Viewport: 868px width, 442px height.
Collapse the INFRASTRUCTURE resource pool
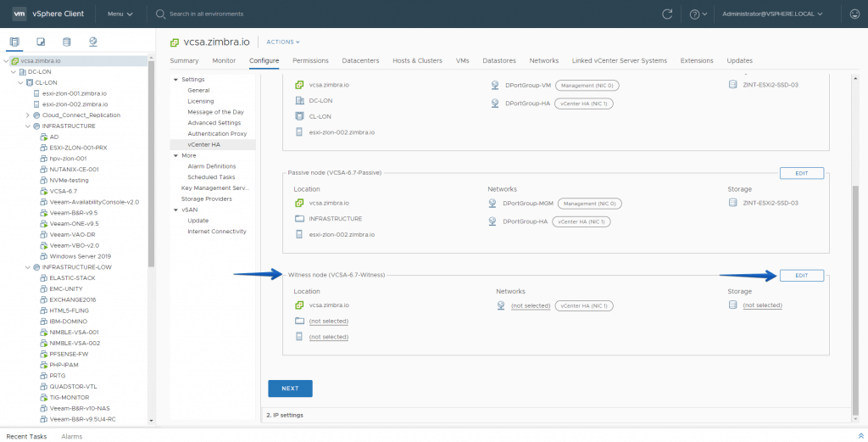click(28, 126)
